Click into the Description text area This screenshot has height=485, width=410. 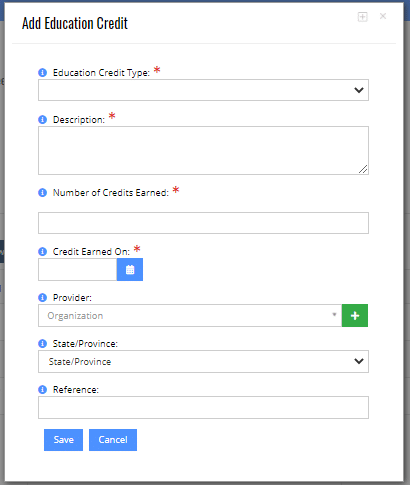pyautogui.click(x=203, y=150)
